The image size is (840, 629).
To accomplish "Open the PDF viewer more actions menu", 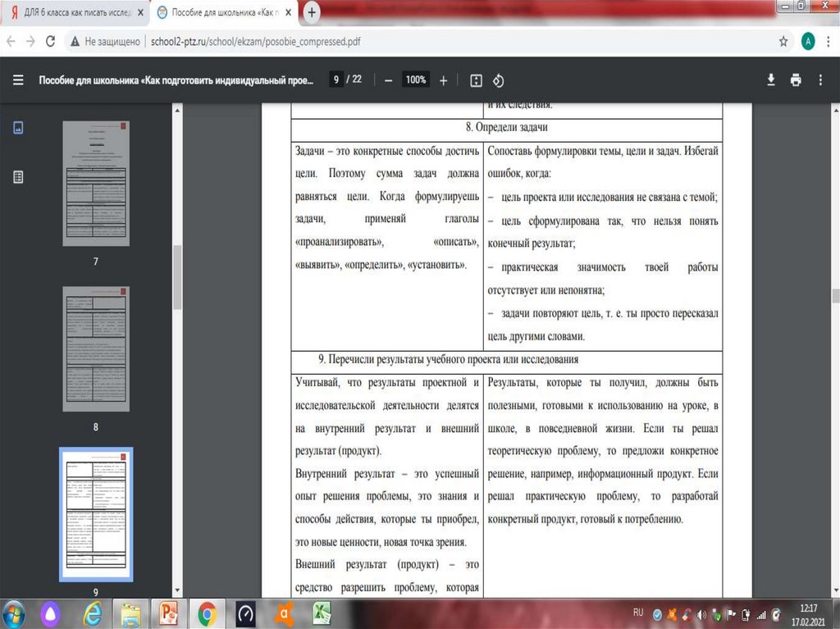I will coord(821,80).
